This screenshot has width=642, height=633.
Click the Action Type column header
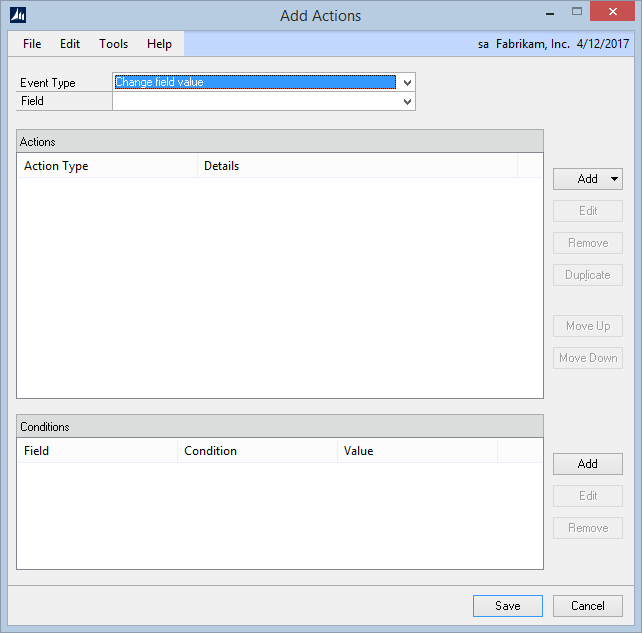107,166
